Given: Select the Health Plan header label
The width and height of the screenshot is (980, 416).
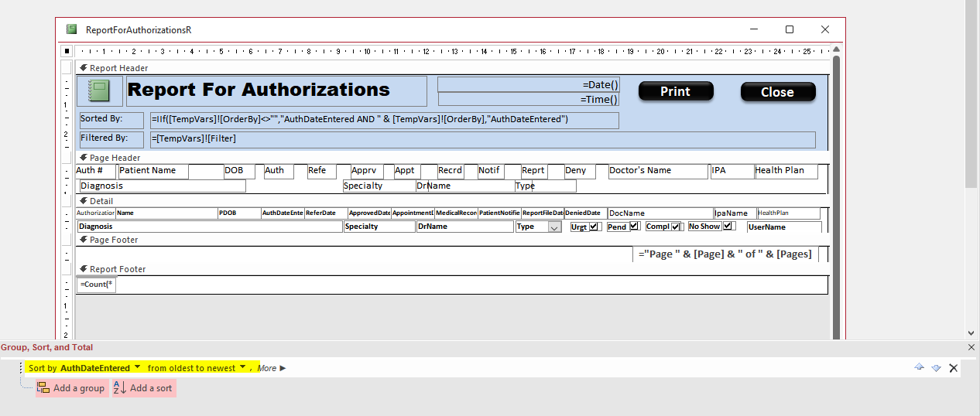Looking at the screenshot, I should (x=786, y=171).
